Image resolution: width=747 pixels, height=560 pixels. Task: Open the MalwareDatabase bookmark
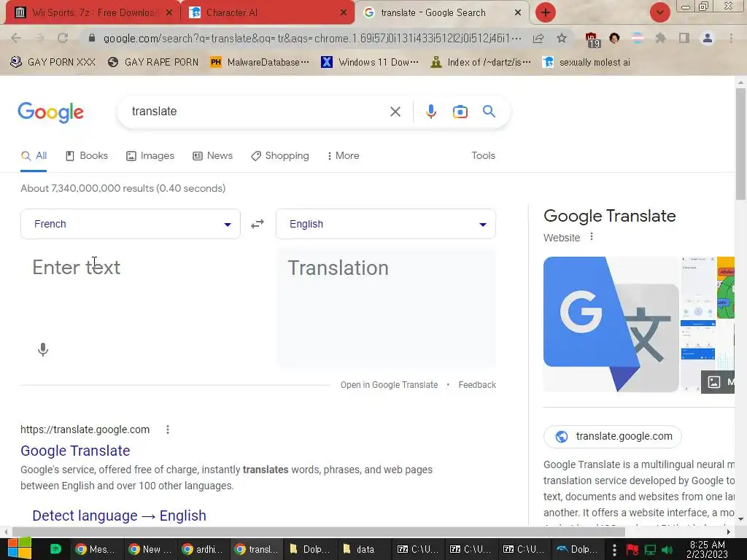[260, 62]
